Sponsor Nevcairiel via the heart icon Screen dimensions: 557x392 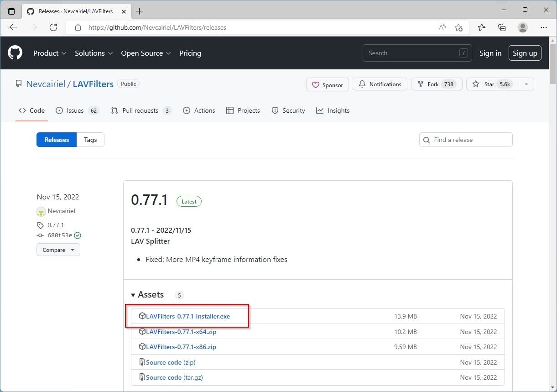point(316,84)
